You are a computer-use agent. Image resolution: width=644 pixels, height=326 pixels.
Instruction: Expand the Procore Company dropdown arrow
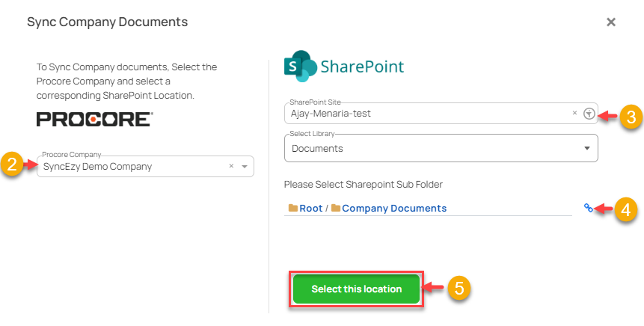(x=245, y=167)
